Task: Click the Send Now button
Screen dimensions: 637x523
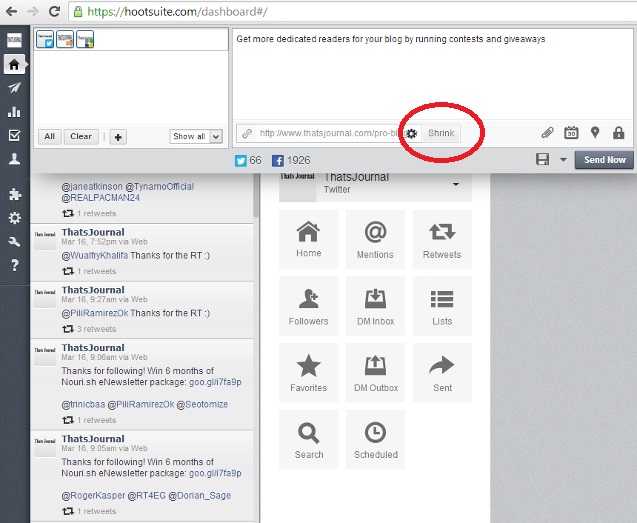Action: pyautogui.click(x=604, y=160)
